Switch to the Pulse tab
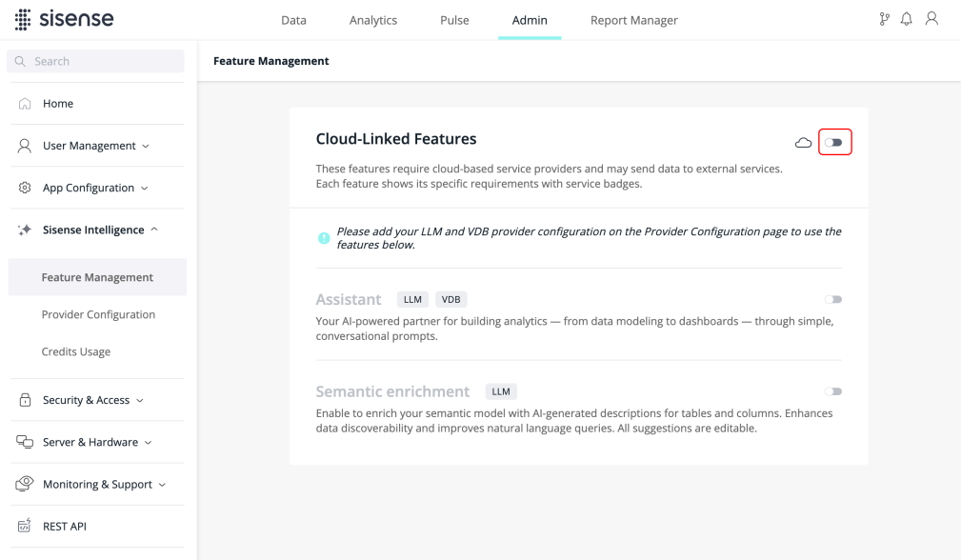The height and width of the screenshot is (560, 961). pyautogui.click(x=454, y=20)
